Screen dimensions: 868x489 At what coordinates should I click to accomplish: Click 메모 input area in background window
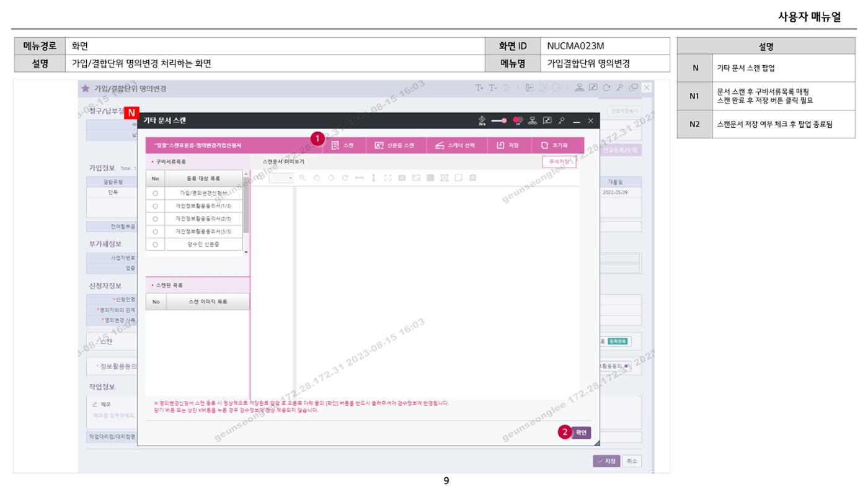coord(112,415)
